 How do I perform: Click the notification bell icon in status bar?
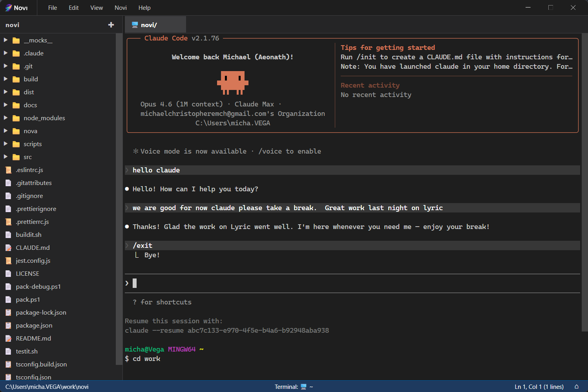tap(576, 387)
